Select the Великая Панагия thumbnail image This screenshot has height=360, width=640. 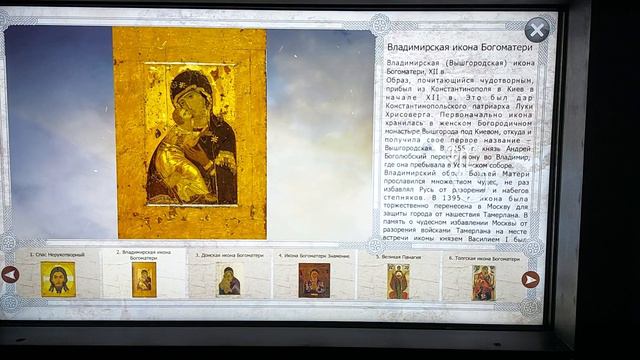[x=398, y=282]
